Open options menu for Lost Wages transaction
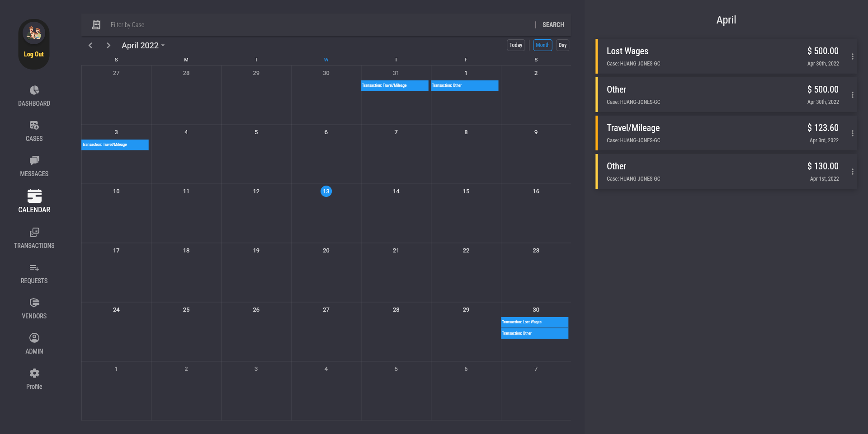 [x=852, y=56]
